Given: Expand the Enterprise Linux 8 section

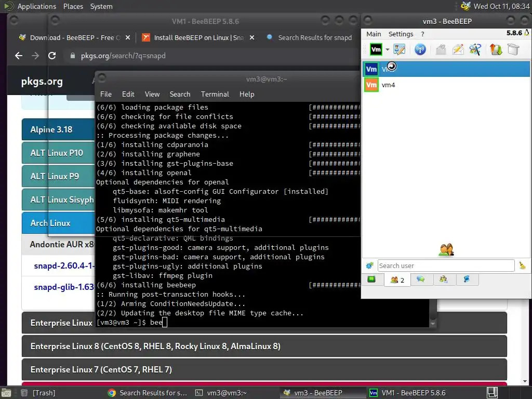Looking at the screenshot, I should tap(264, 346).
